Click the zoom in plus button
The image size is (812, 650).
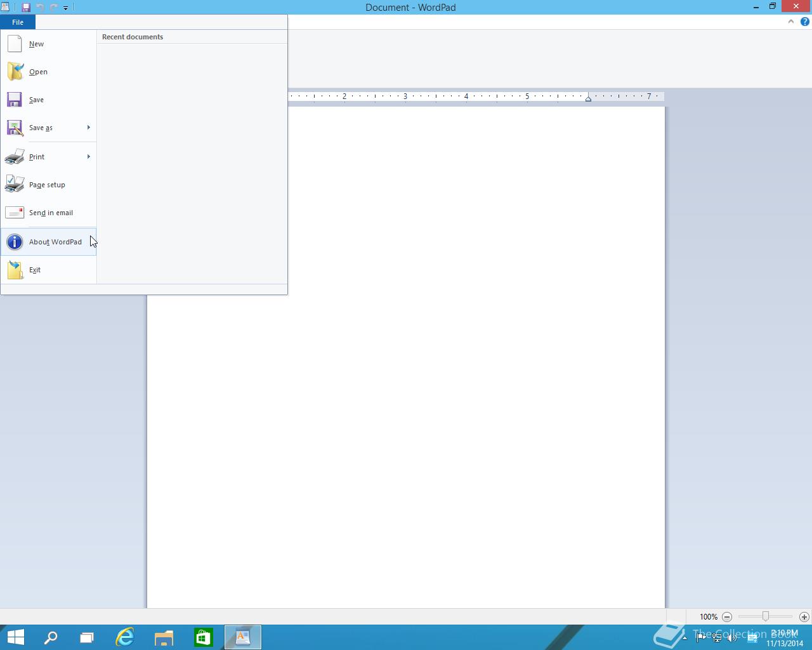[x=804, y=616]
